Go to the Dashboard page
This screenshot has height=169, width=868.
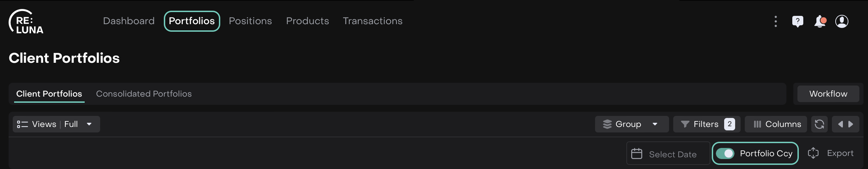click(129, 21)
